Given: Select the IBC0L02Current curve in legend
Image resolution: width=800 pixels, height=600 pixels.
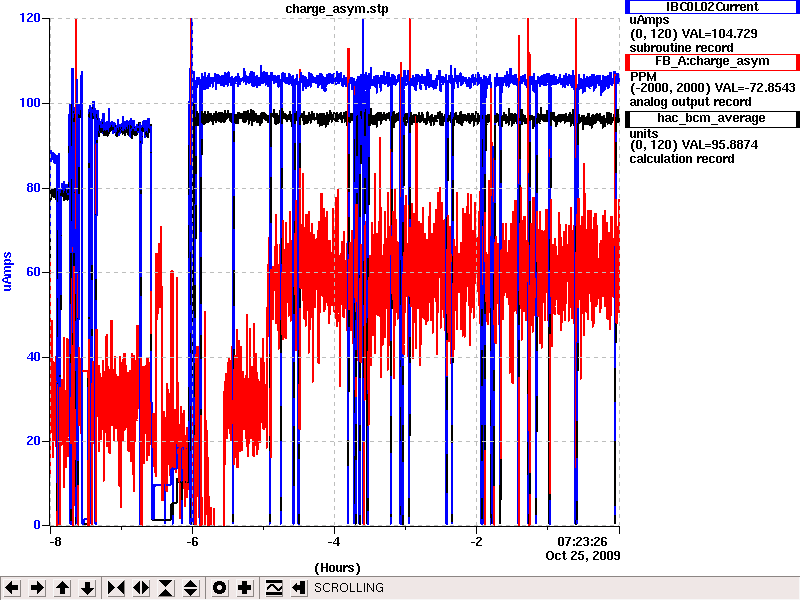Looking at the screenshot, I should [x=712, y=7].
